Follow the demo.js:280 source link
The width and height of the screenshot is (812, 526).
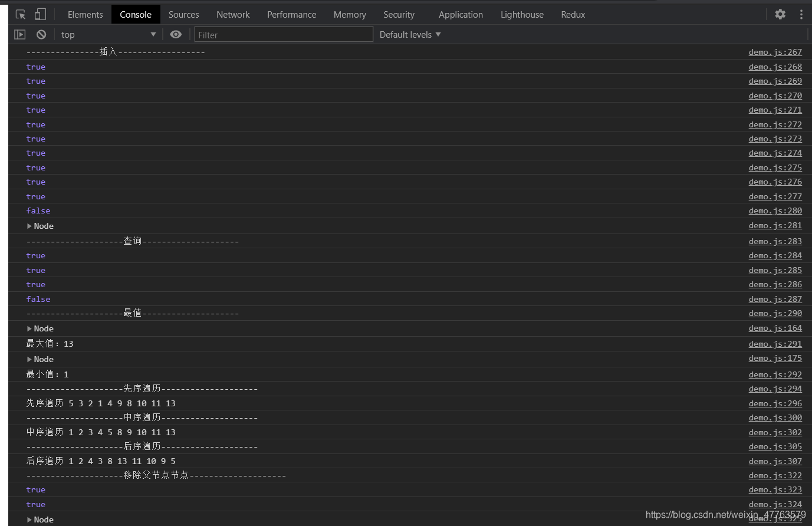775,211
